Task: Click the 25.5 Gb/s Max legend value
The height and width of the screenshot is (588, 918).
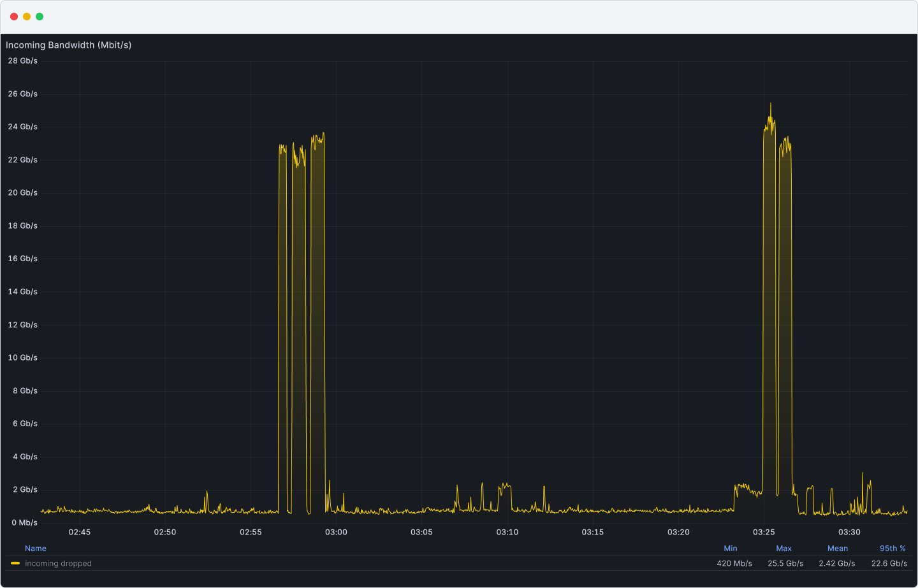Action: (785, 564)
